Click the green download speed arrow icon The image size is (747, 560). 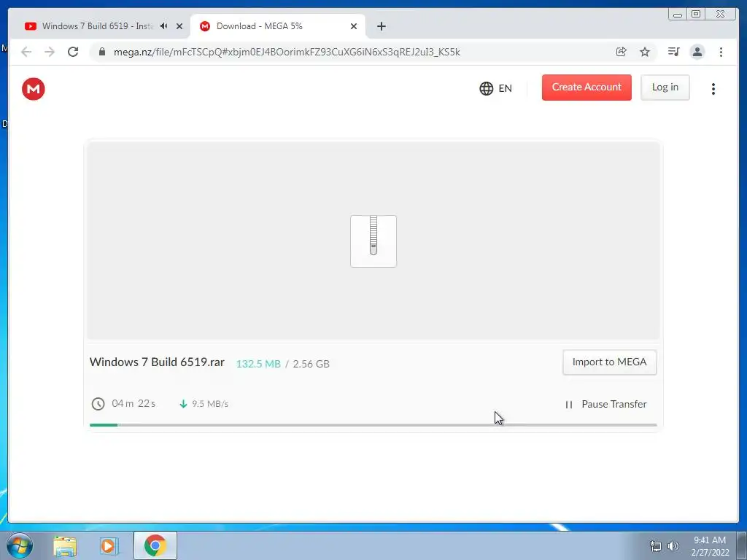183,404
